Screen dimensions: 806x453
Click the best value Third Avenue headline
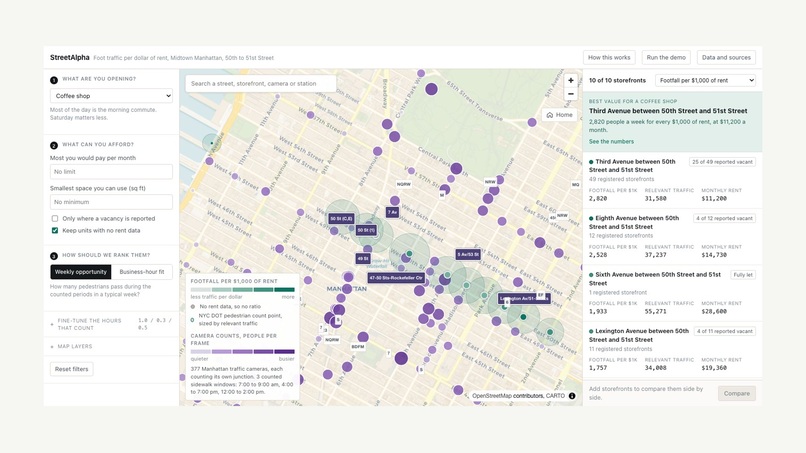pos(668,111)
